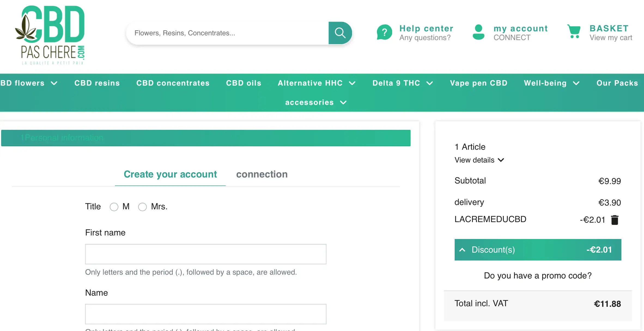644x331 pixels.
Task: Switch to the connection tab
Action: [262, 174]
